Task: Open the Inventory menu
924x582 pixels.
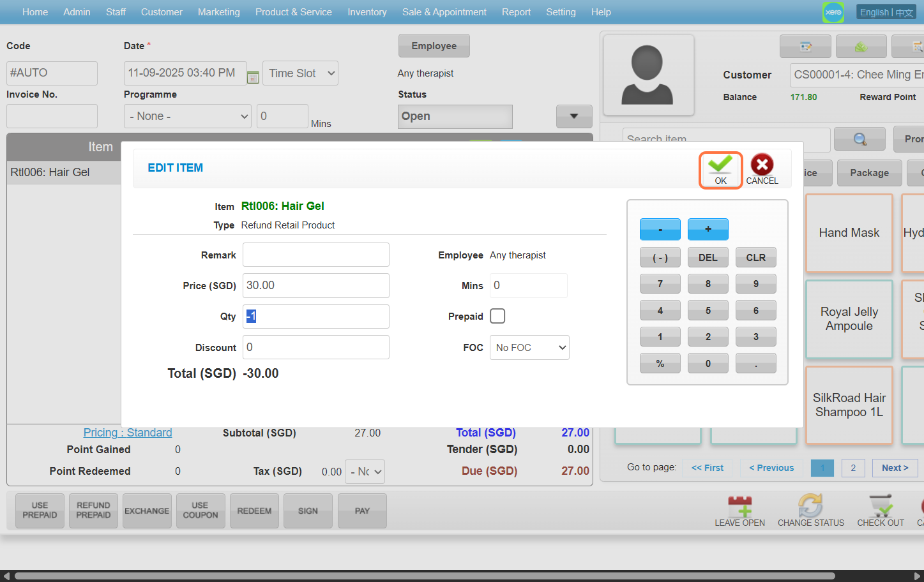Action: [367, 12]
